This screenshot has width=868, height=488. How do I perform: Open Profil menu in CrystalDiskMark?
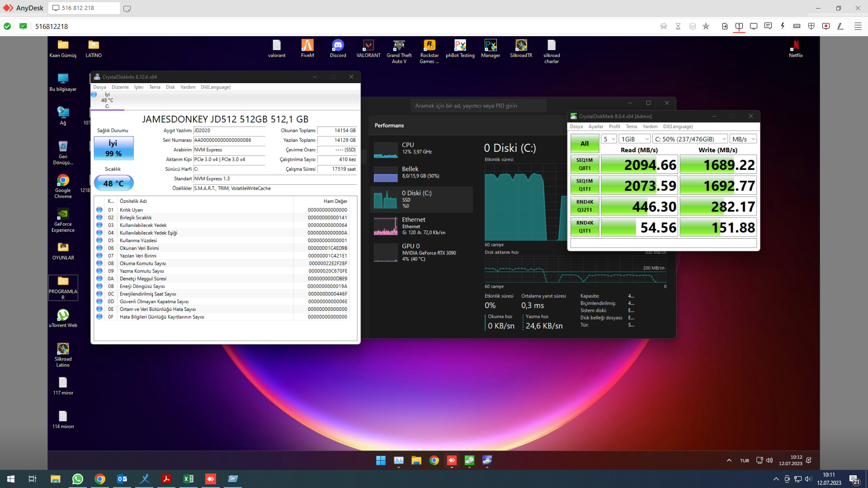click(x=614, y=127)
